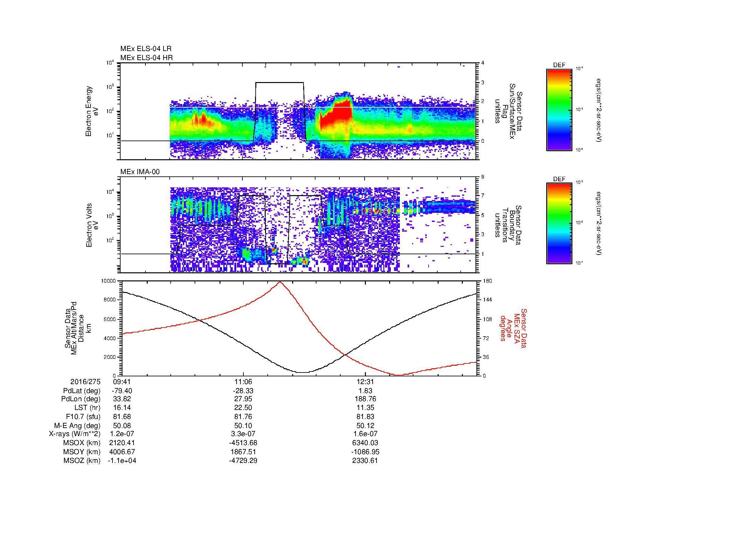This screenshot has width=756, height=534.
Task: Click the 'Electron Energy eV' axis label
Action: point(92,111)
